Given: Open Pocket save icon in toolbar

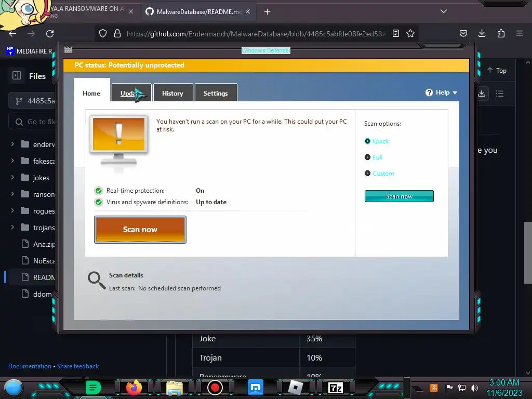Looking at the screenshot, I should [x=463, y=33].
